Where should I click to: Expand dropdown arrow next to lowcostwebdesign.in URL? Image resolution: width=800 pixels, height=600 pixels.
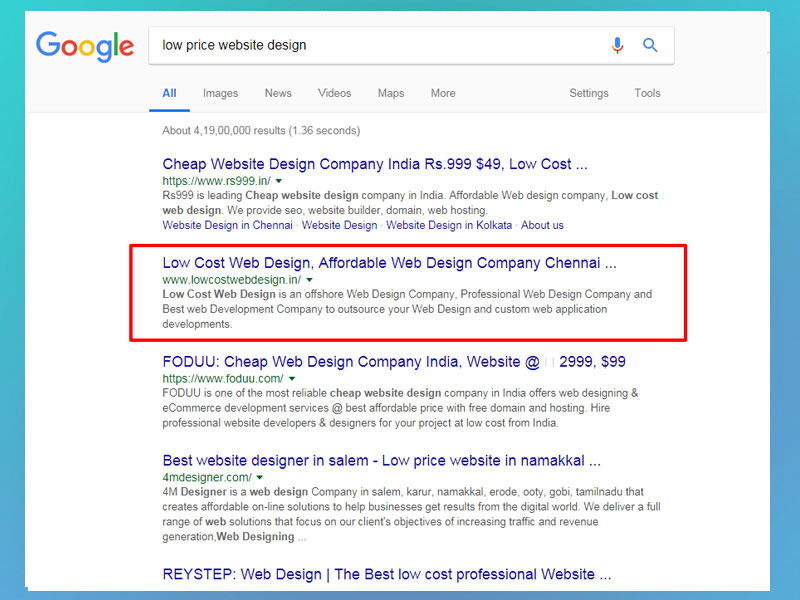pos(309,280)
